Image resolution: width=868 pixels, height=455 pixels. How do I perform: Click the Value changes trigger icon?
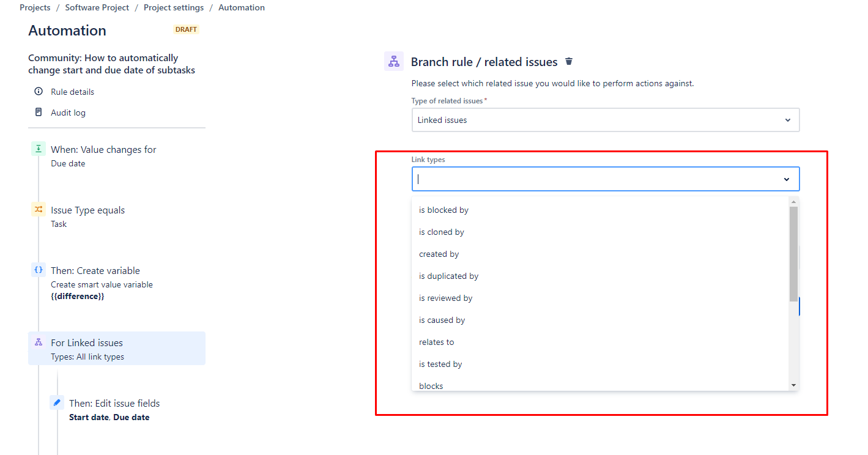[x=39, y=148]
